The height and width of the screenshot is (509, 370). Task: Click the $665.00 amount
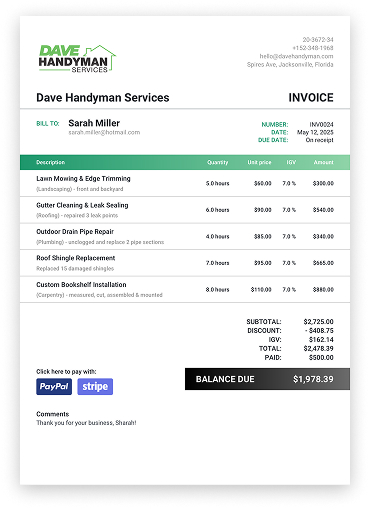coord(323,263)
